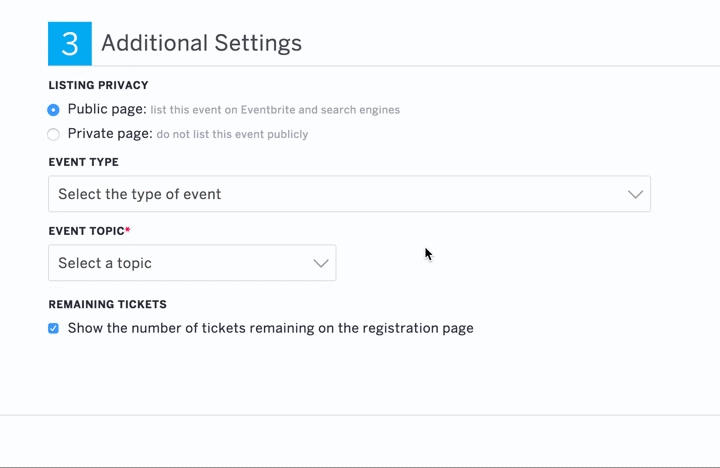720x468 pixels.
Task: Click the chevron arrow of Event Type field
Action: [636, 194]
